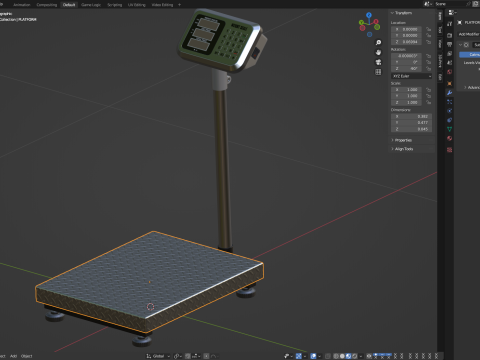Open the View tab in the sidebar
Image resolution: width=480 pixels, height=360 pixels.
(440, 44)
